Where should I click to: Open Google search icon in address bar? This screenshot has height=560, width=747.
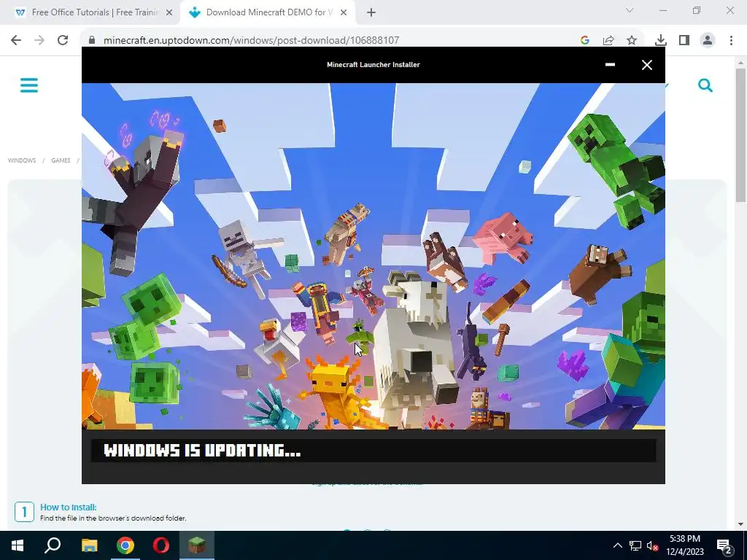coord(585,41)
